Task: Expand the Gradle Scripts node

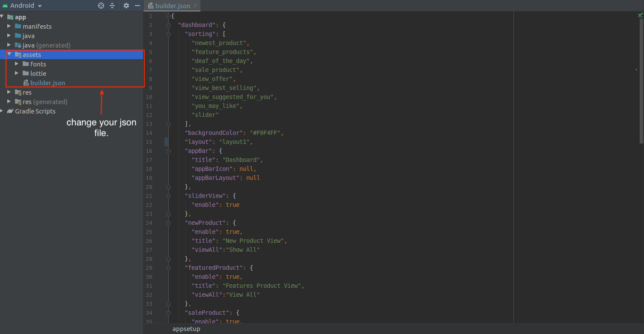Action: (2, 111)
